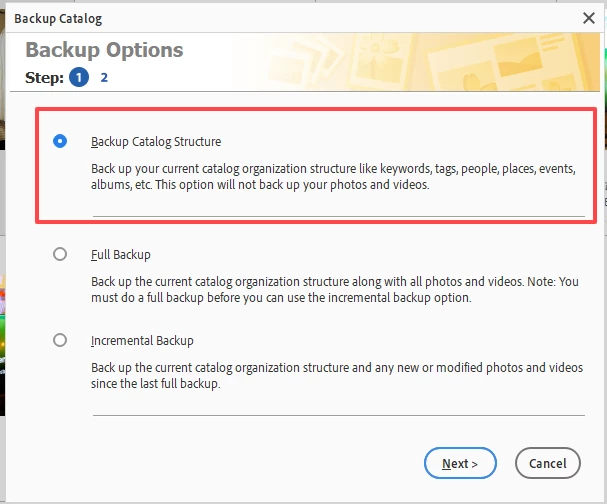Click the "Step:" label text

click(45, 77)
